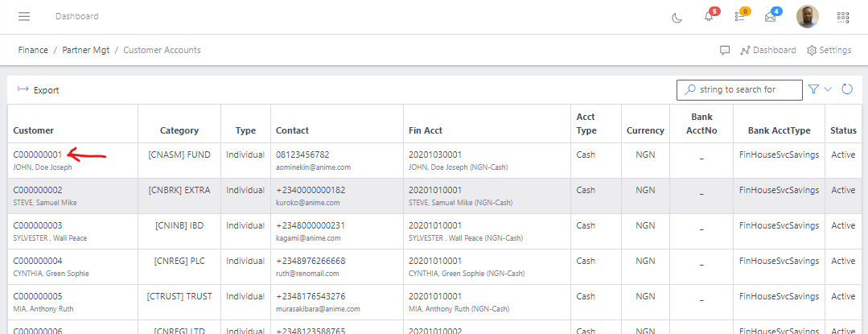Viewport: 868px width, 334px height.
Task: Select customer C000000005
Action: point(38,296)
